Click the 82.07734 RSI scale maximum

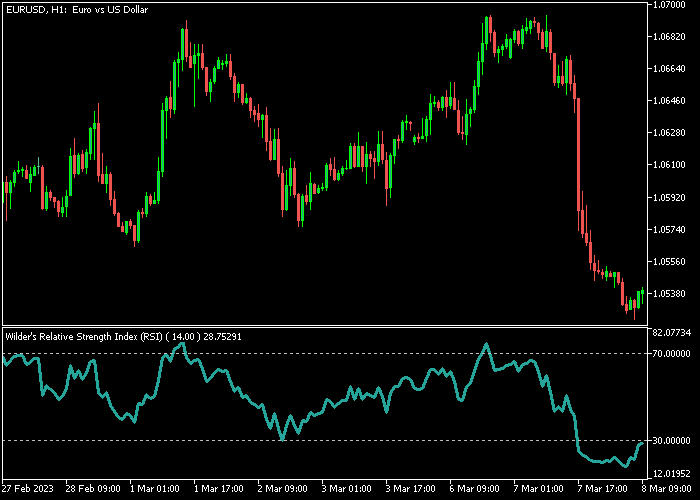[671, 333]
